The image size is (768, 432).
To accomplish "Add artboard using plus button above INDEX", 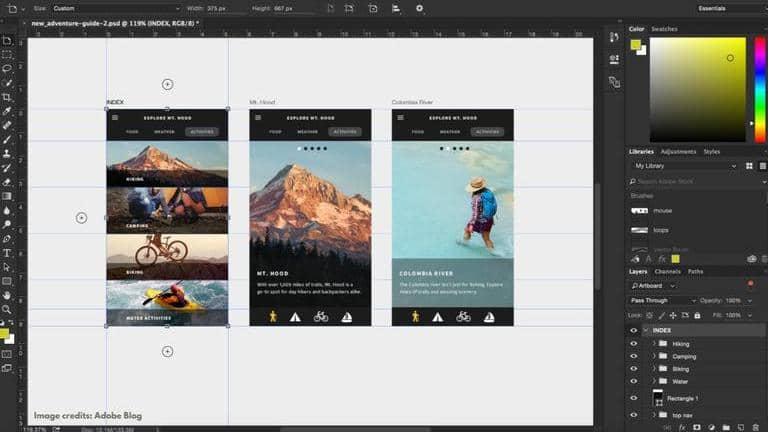I will 167,84.
